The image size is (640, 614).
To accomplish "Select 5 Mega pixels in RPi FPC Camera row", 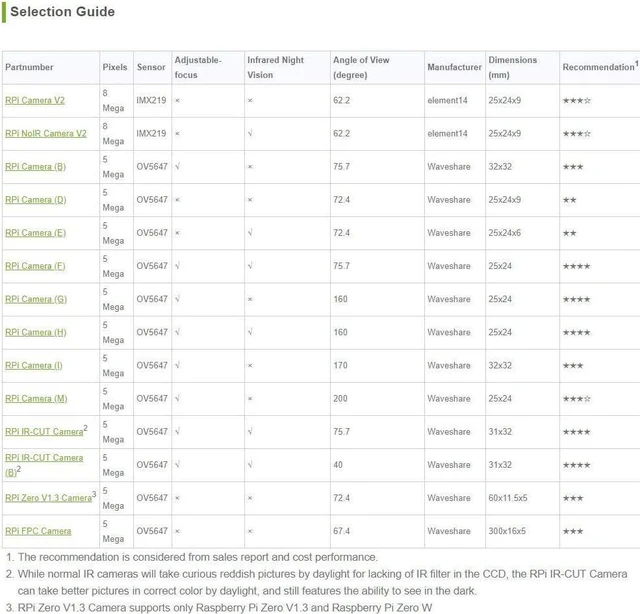I will point(113,531).
